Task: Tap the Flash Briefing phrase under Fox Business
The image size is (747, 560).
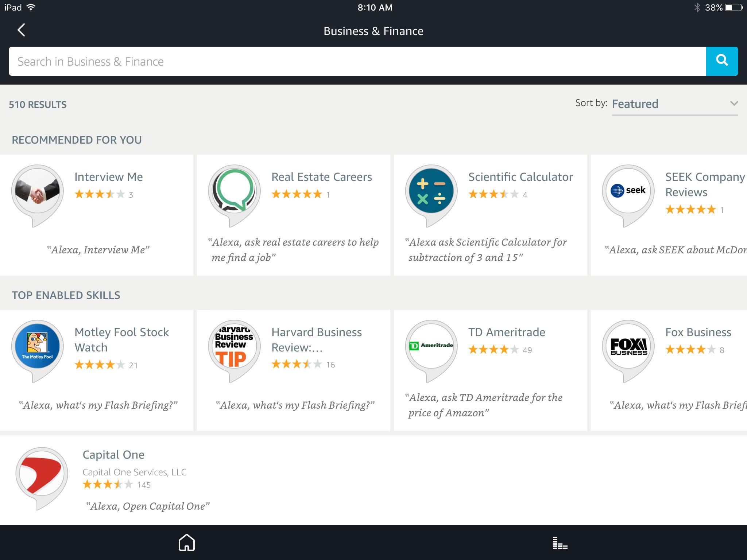Action: pyautogui.click(x=678, y=405)
